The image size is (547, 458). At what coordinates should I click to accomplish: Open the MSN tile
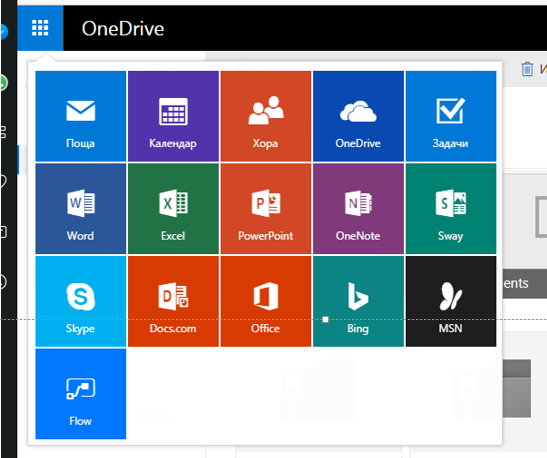pos(451,301)
